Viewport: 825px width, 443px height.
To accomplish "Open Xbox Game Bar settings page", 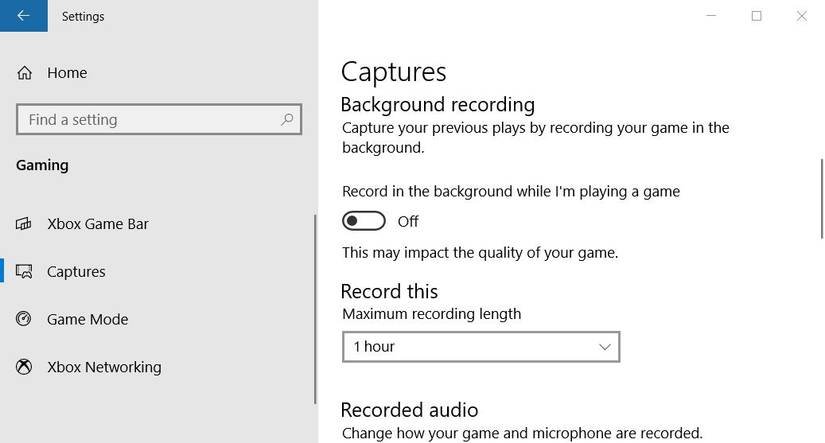I will click(98, 224).
